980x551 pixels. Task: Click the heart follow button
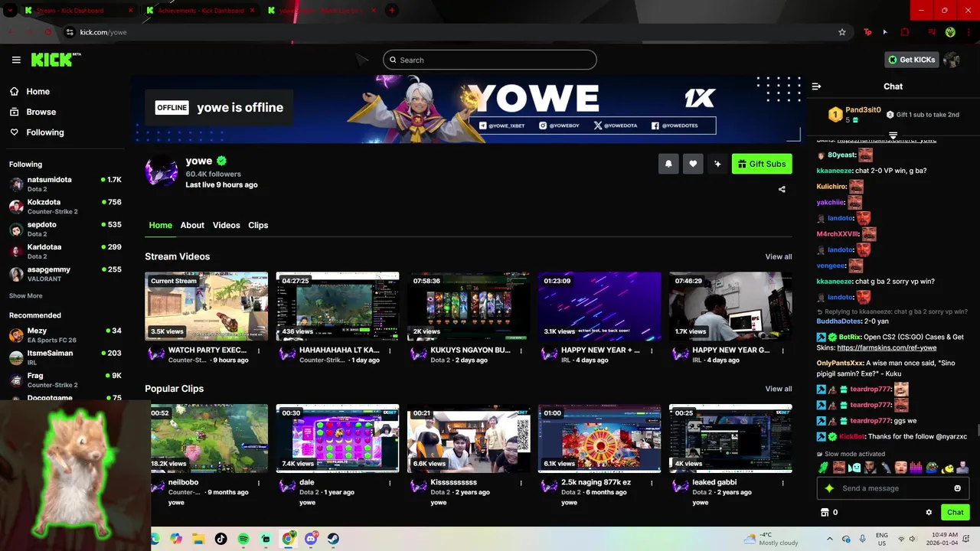pos(693,164)
